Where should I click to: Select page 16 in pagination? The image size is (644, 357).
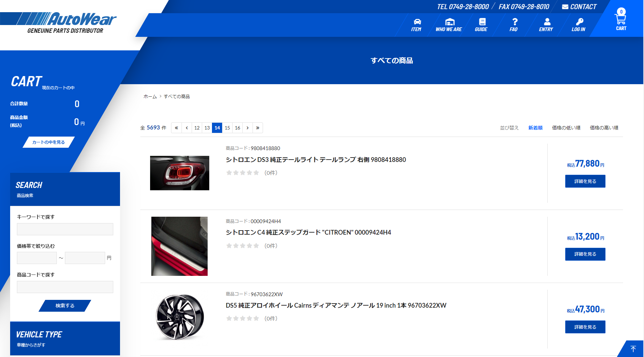[x=237, y=128]
